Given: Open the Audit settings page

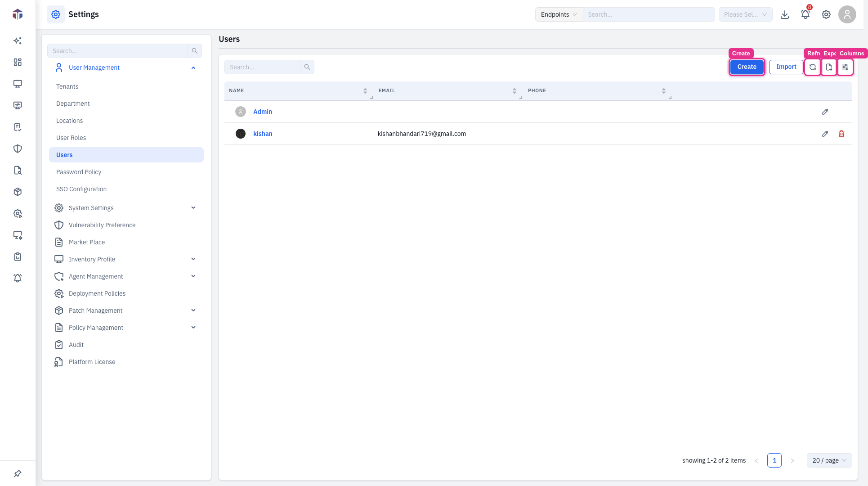Looking at the screenshot, I should [76, 345].
